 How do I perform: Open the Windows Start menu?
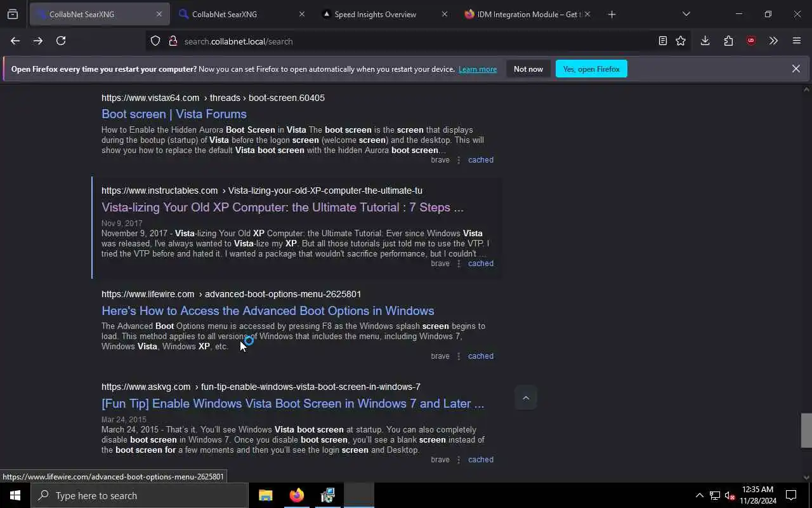pos(15,495)
